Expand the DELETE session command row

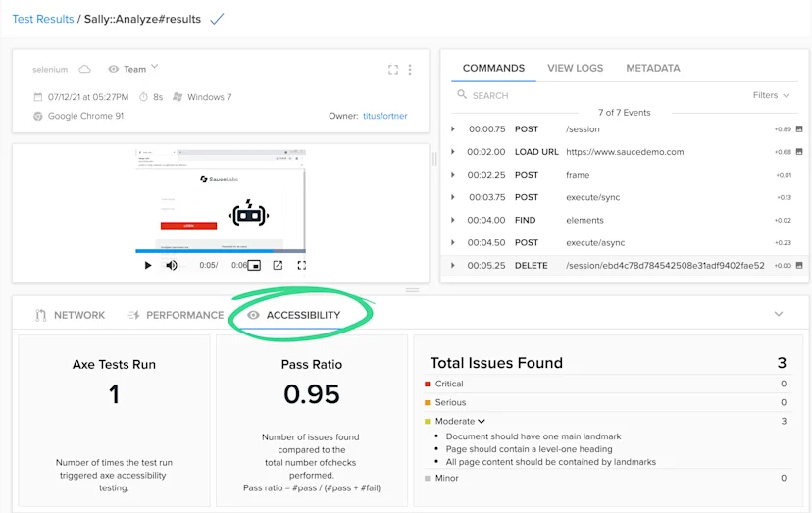point(453,265)
